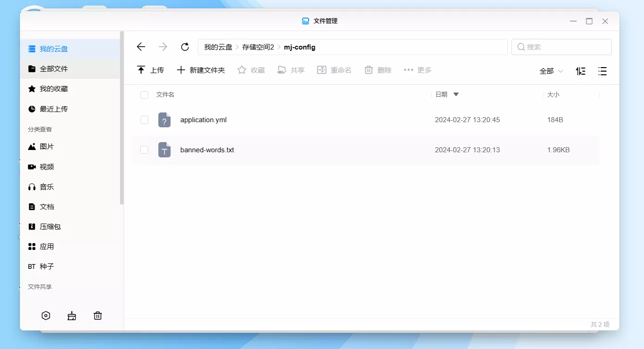The image size is (644, 349).
Task: Click the 新建文件夹 button label
Action: click(x=207, y=70)
